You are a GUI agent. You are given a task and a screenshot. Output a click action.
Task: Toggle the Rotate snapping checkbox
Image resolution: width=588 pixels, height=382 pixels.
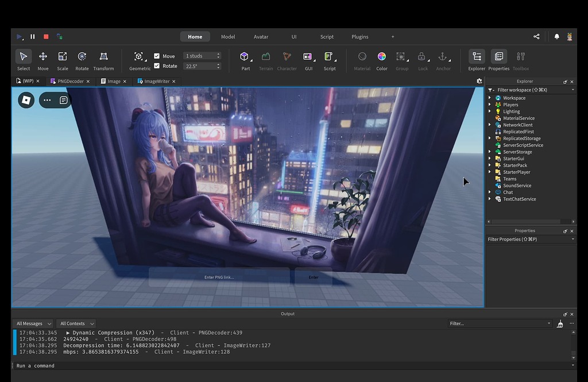pos(157,66)
